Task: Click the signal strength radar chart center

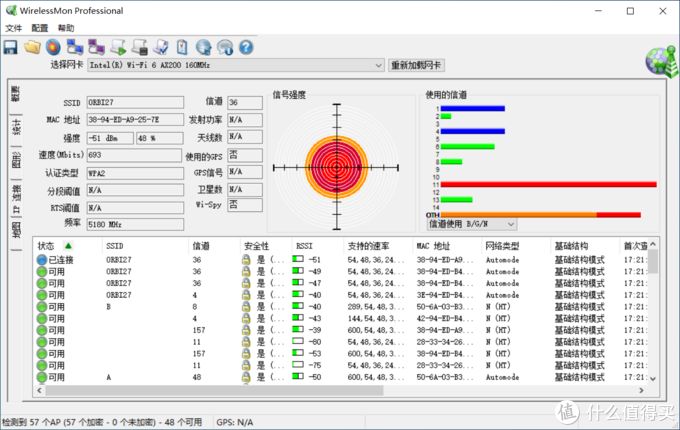Action: tap(337, 167)
